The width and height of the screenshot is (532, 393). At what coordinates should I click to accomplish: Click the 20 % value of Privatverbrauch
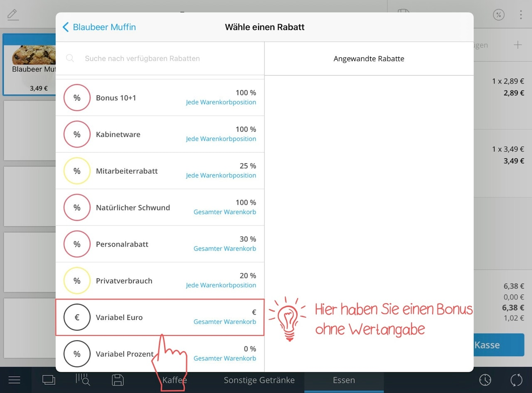point(248,276)
